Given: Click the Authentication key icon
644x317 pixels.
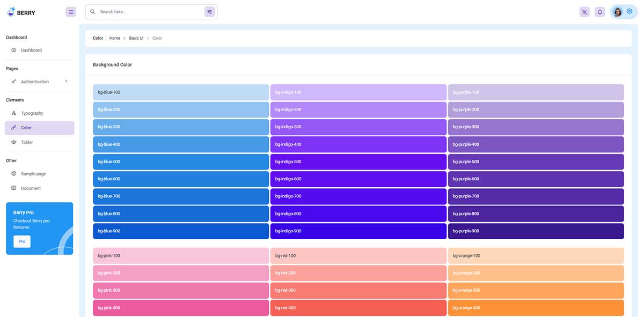Looking at the screenshot, I should (13, 82).
